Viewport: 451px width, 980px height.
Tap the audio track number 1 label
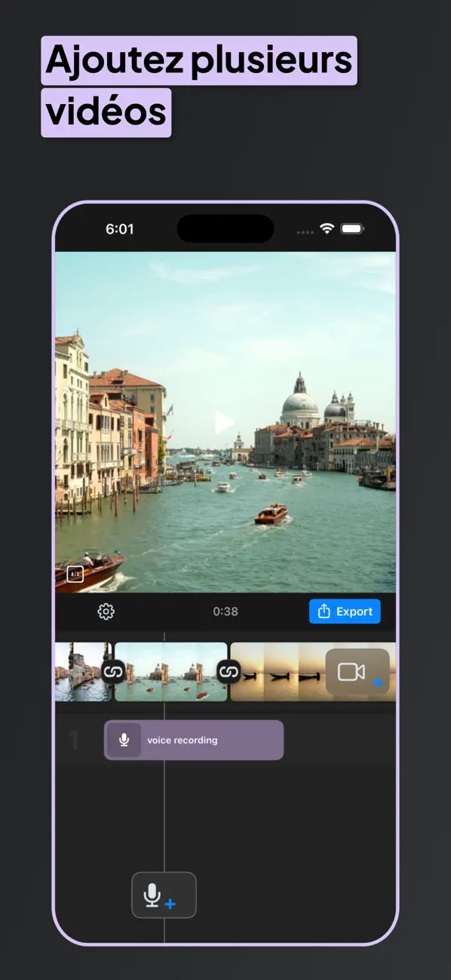point(74,740)
